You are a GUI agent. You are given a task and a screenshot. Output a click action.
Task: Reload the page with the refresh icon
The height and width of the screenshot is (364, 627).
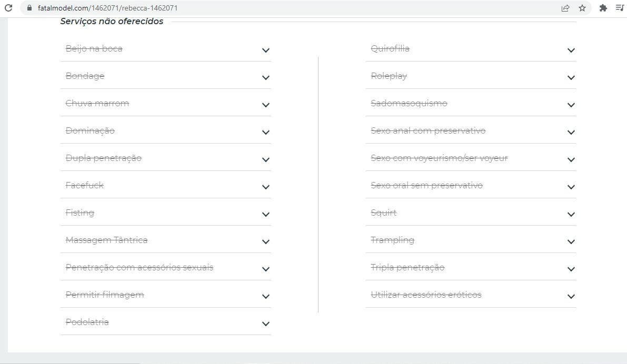tap(8, 7)
